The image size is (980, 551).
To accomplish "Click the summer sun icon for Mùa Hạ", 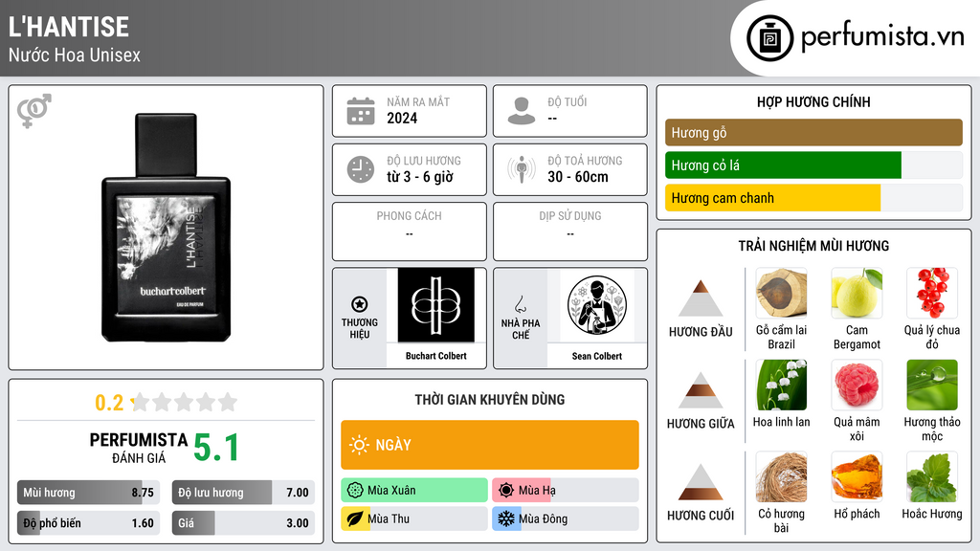I will [506, 490].
